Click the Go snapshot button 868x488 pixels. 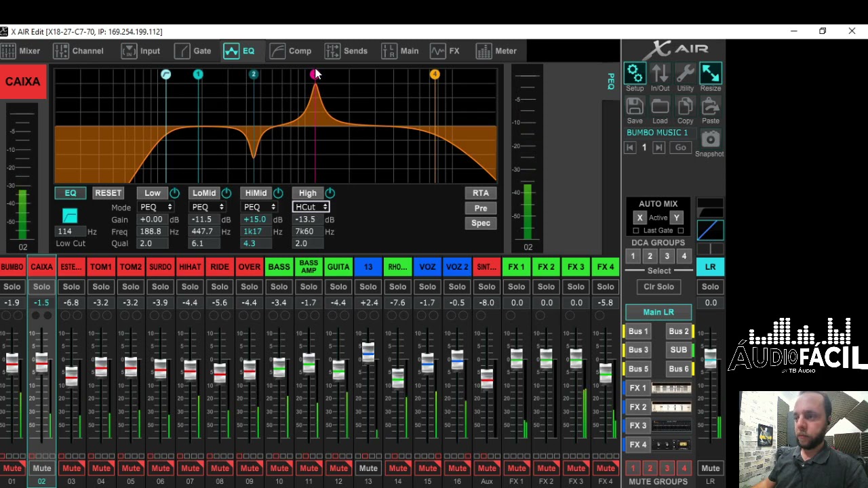(x=680, y=147)
